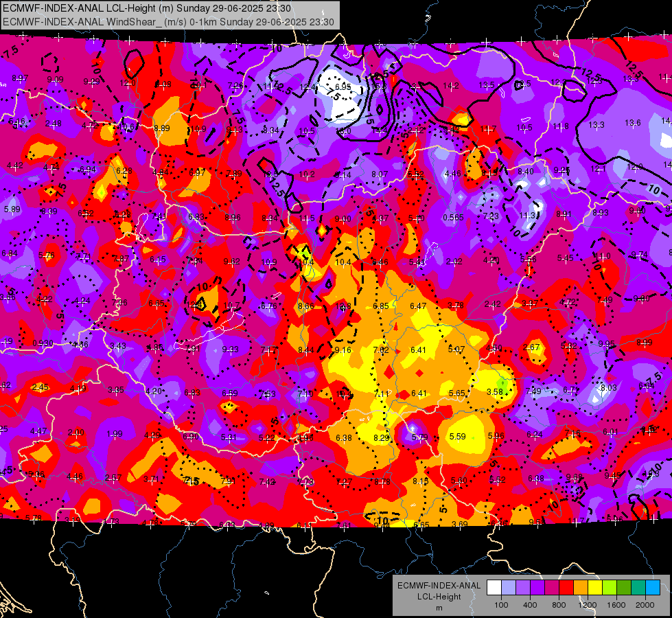Viewport: 672px width, 618px height.
Task: Click the dark green legend color swatch
Action: (x=624, y=588)
